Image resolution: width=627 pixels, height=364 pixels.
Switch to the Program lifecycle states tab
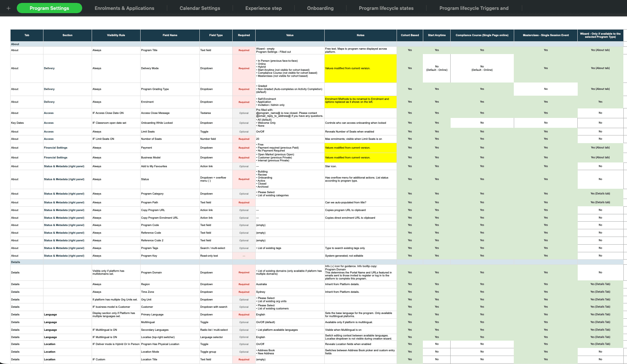pyautogui.click(x=386, y=8)
